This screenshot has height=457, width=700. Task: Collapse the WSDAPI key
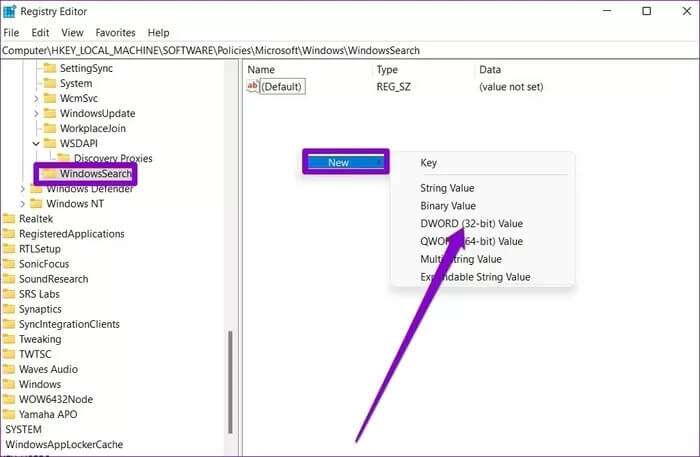point(36,144)
